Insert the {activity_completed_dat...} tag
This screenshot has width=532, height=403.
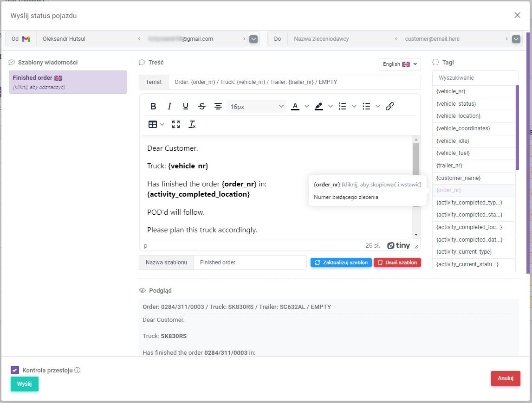point(474,240)
